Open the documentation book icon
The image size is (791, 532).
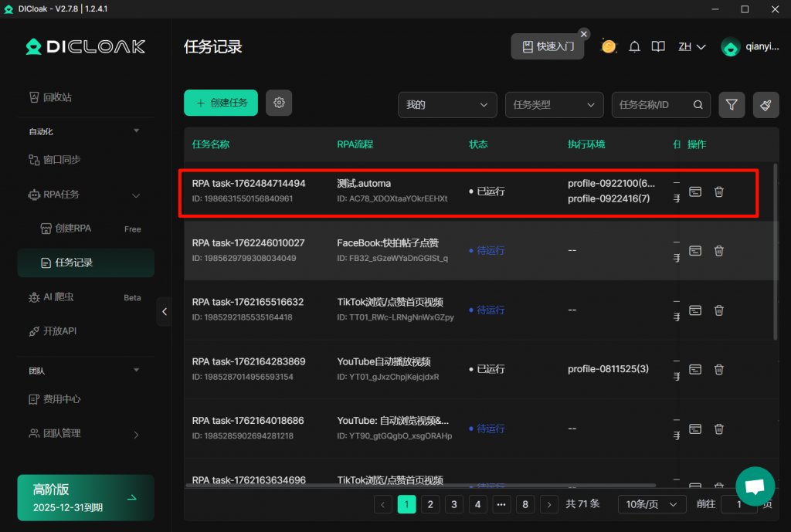(657, 46)
